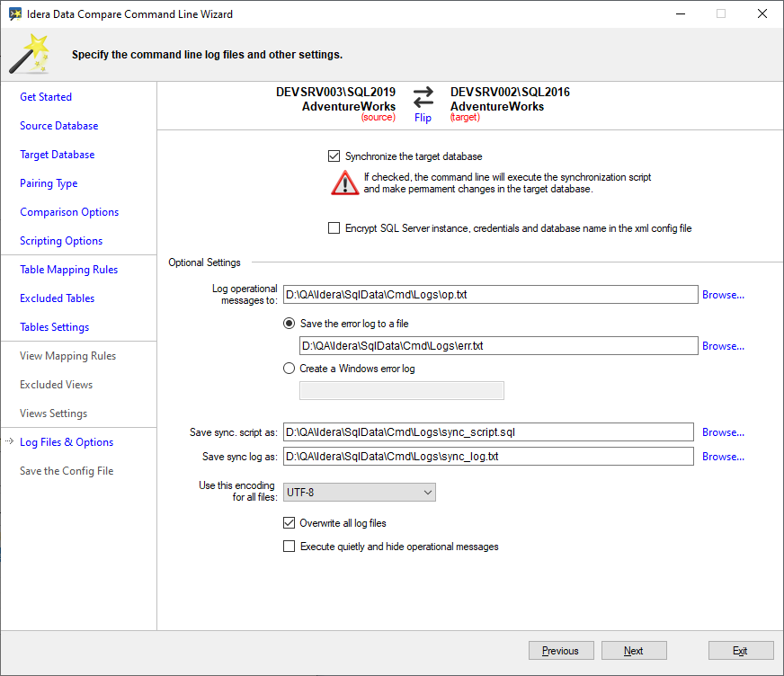Click the red warning triangle icon

tap(344, 182)
